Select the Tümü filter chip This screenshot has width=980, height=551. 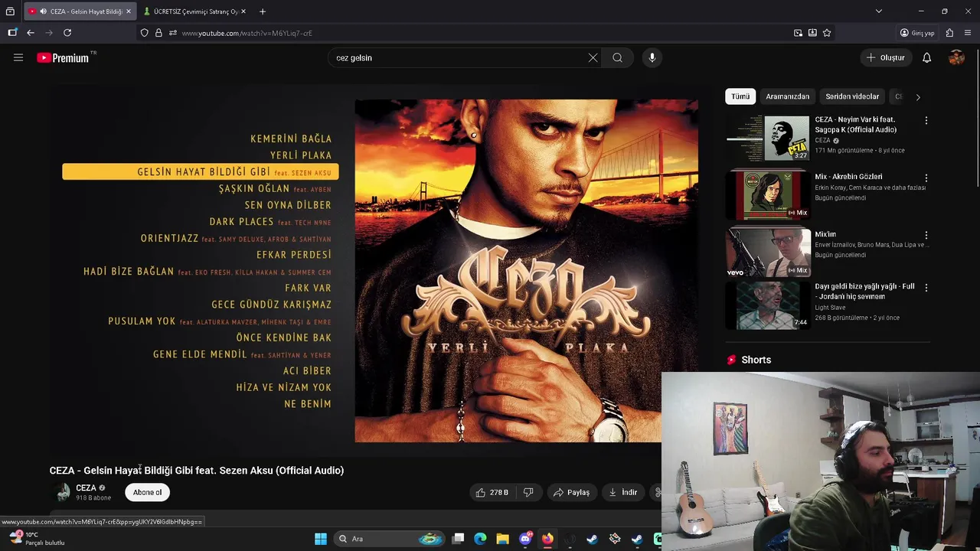740,96
